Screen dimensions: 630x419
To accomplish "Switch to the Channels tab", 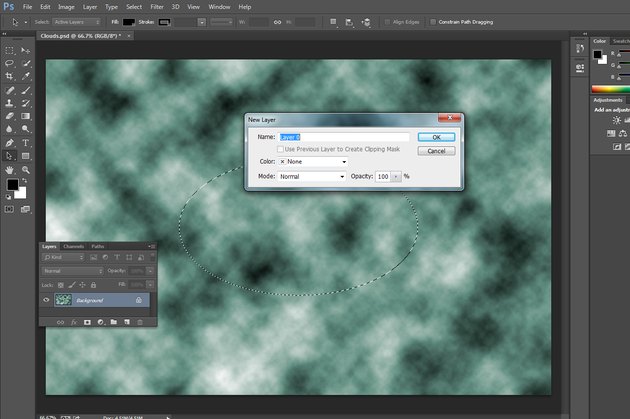I will pos(74,246).
